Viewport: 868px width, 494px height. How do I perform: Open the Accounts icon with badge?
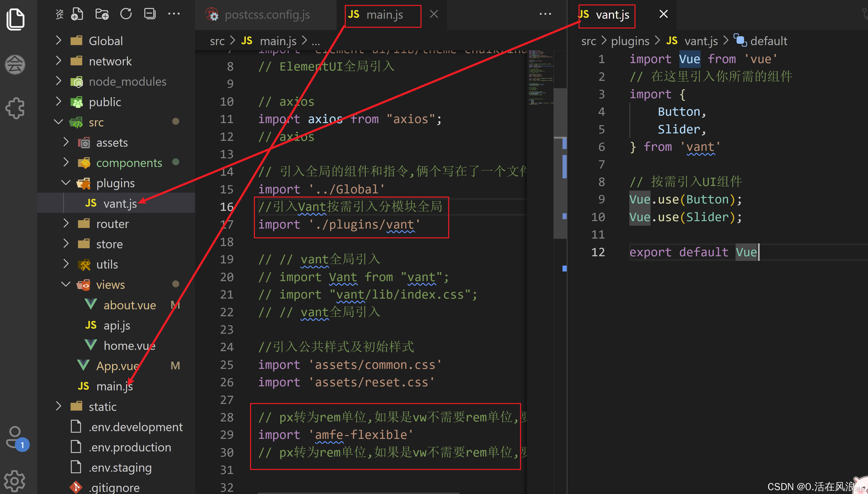15,437
